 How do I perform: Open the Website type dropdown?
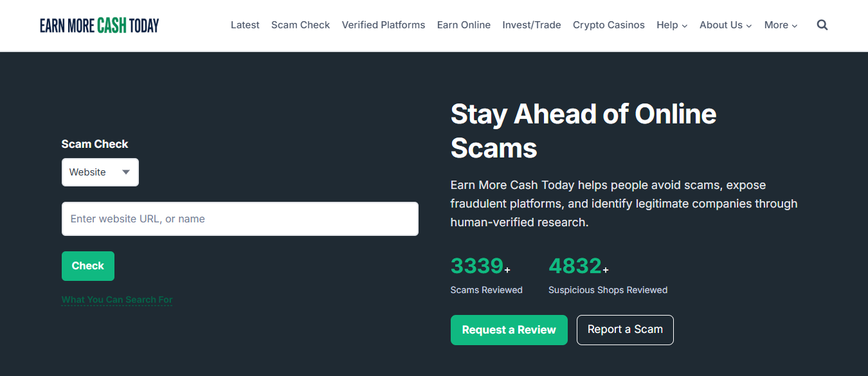pos(100,172)
